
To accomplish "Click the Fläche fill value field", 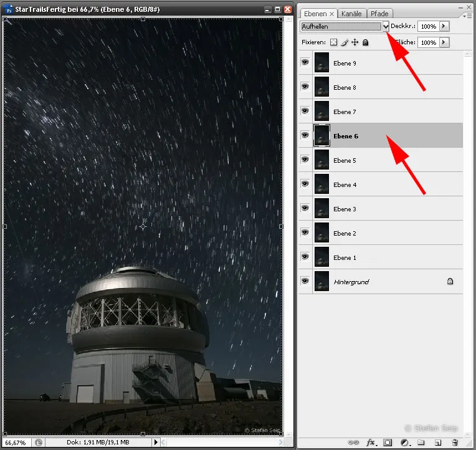I will [429, 42].
